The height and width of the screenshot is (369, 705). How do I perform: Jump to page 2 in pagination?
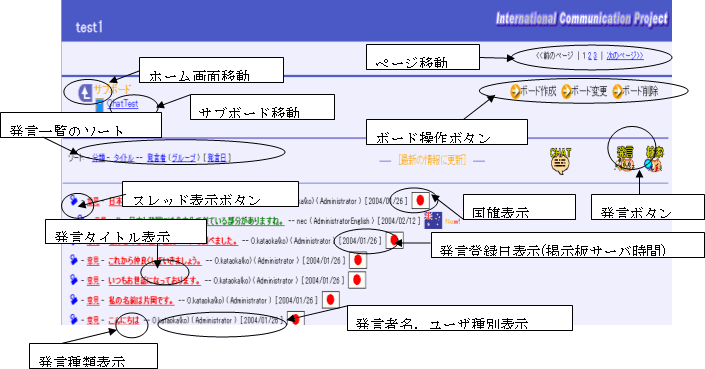pos(590,56)
